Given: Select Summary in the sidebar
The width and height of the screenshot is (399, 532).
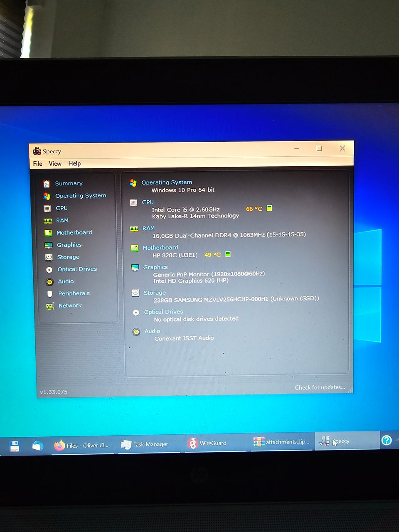Looking at the screenshot, I should point(69,183).
